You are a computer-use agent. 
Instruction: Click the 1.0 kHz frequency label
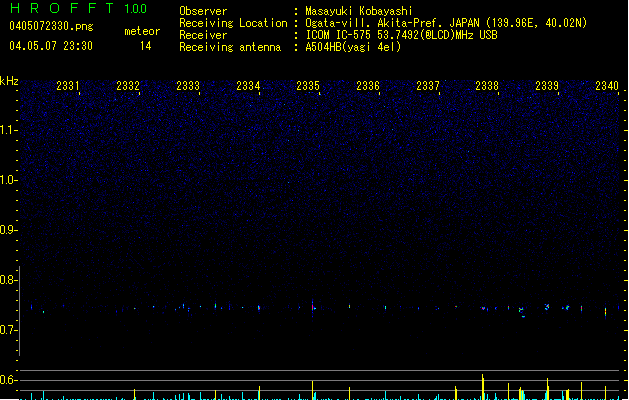click(8, 180)
